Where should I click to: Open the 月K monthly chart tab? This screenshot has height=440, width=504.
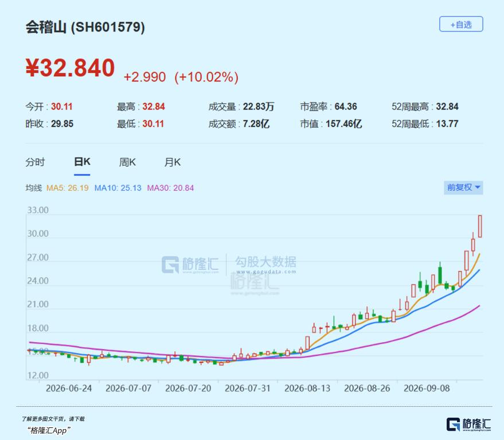pyautogui.click(x=172, y=162)
